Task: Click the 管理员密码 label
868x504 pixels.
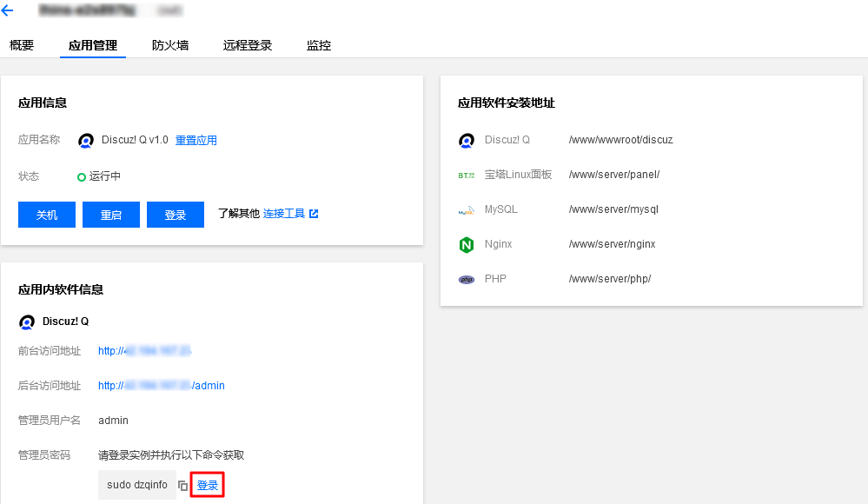Action: pyautogui.click(x=44, y=455)
